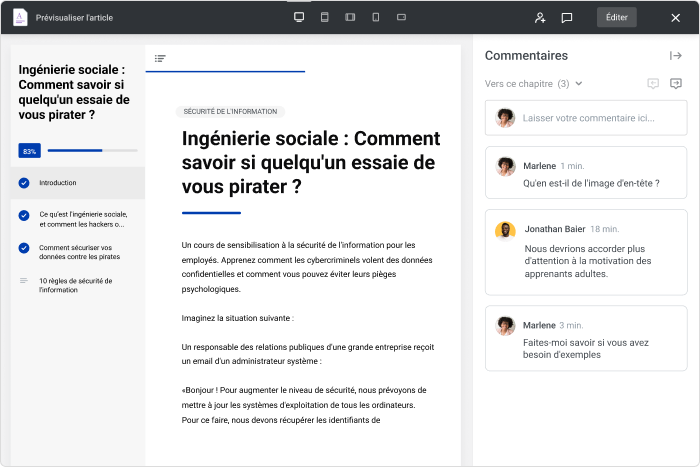Image resolution: width=700 pixels, height=467 pixels.
Task: Open Marlene's comment about l'image d'en-tête
Action: click(586, 172)
